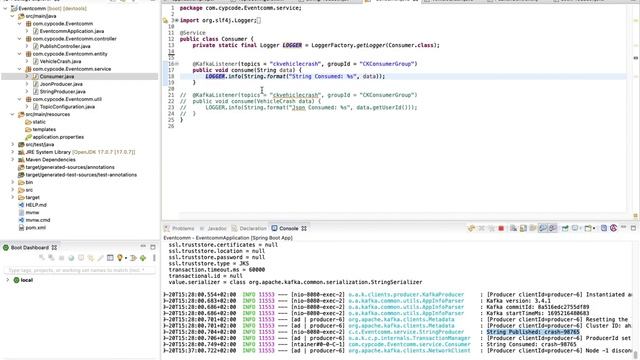This screenshot has width=640, height=360.
Task: Click the Remove Launch grey X icon in Console
Action: point(482,228)
